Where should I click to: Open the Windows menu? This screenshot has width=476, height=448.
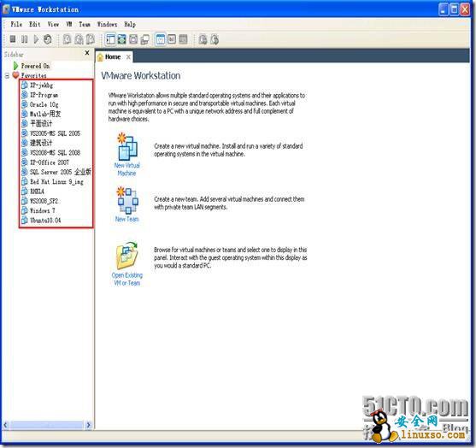pos(107,24)
